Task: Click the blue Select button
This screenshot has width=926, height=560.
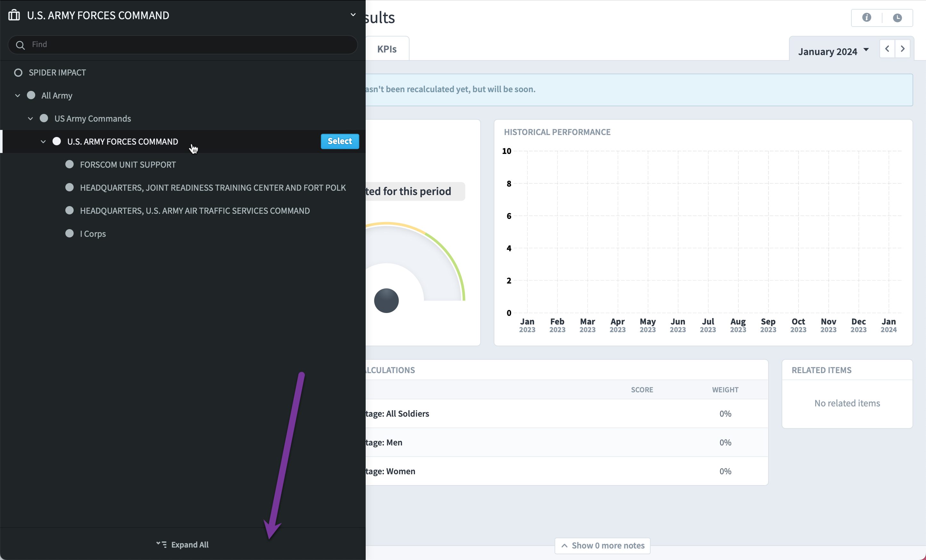Action: 340,141
